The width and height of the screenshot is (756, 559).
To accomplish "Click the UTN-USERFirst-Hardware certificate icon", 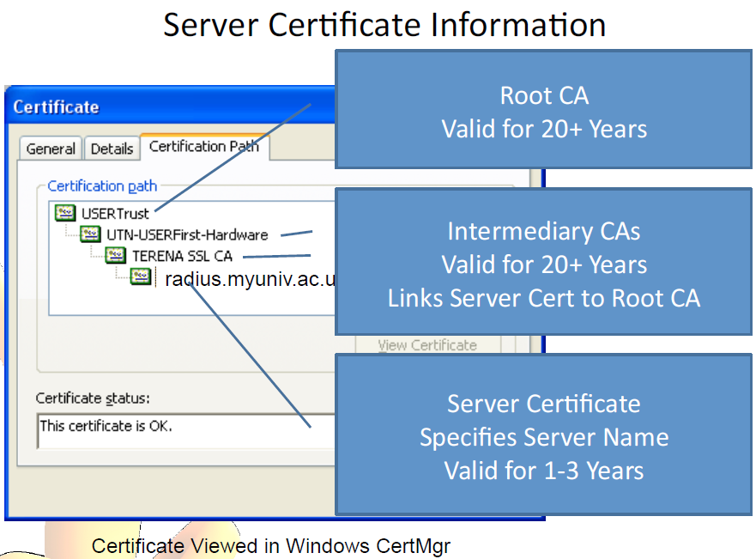I will coord(90,234).
